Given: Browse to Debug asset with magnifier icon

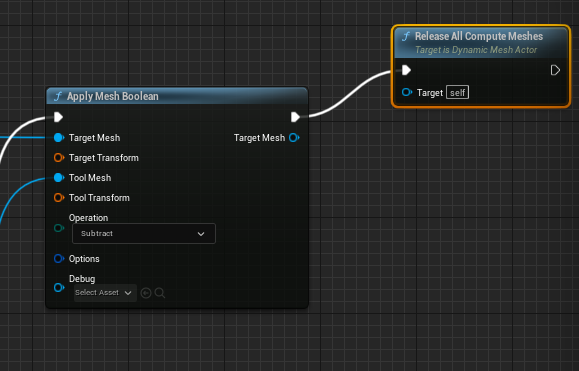Looking at the screenshot, I should point(160,293).
